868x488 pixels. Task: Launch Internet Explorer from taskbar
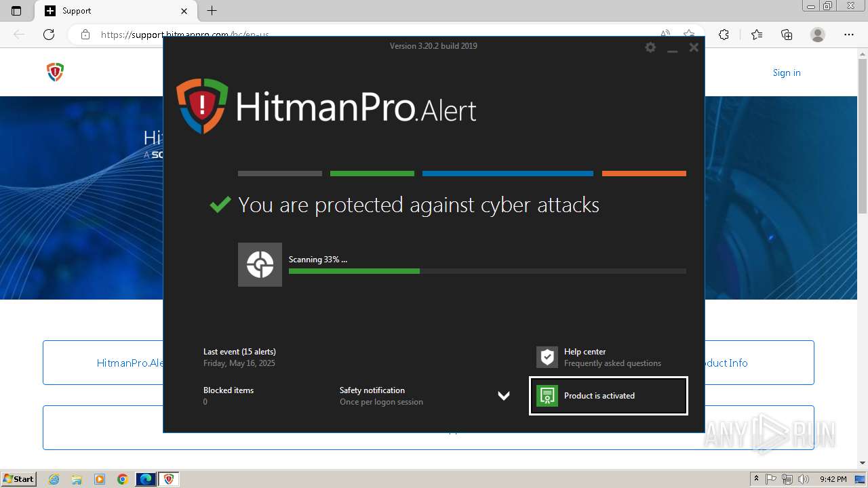(54, 479)
